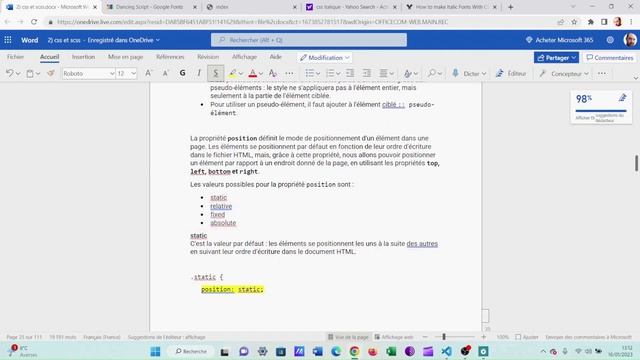The image size is (640, 360).
Task: Show more ribbon commands ellipsis at right
Action: 602,73
